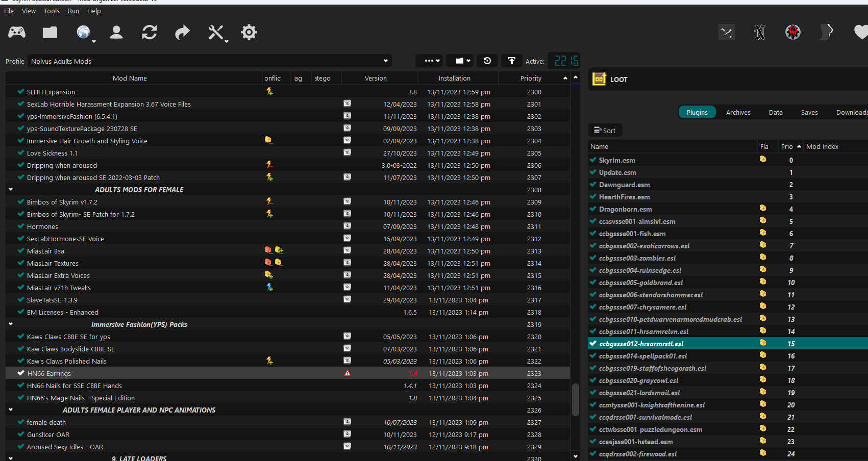Viewport: 868px width, 461px height.
Task: Click the warning triangle on the HN66 Earrings row
Action: pyautogui.click(x=348, y=373)
